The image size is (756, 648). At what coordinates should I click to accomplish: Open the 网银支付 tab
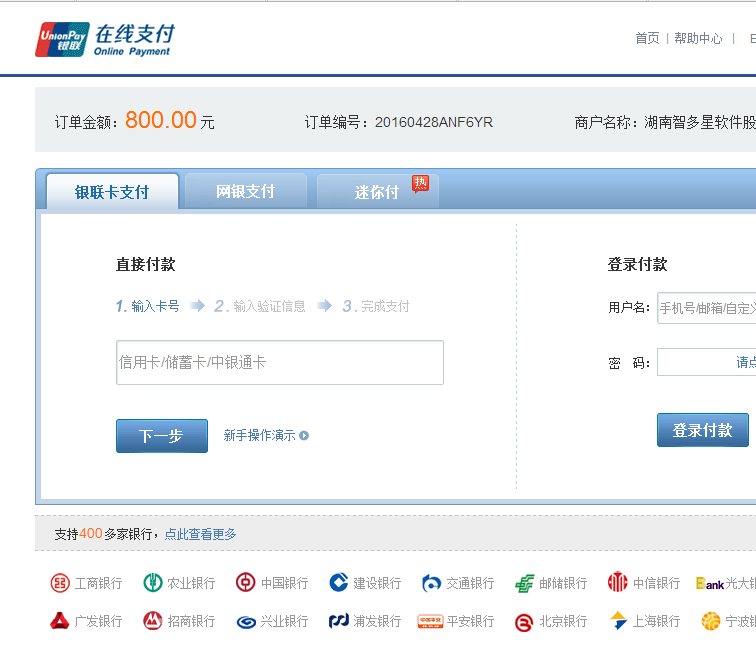tap(245, 191)
